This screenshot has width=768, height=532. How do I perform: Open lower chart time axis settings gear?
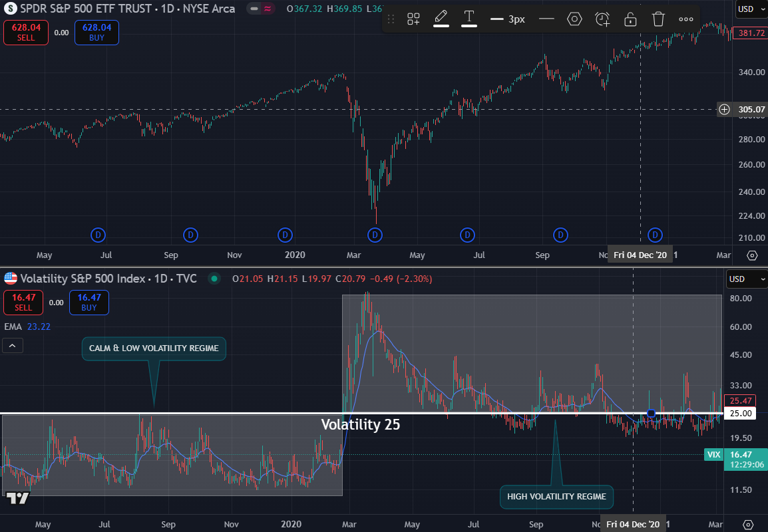point(748,525)
